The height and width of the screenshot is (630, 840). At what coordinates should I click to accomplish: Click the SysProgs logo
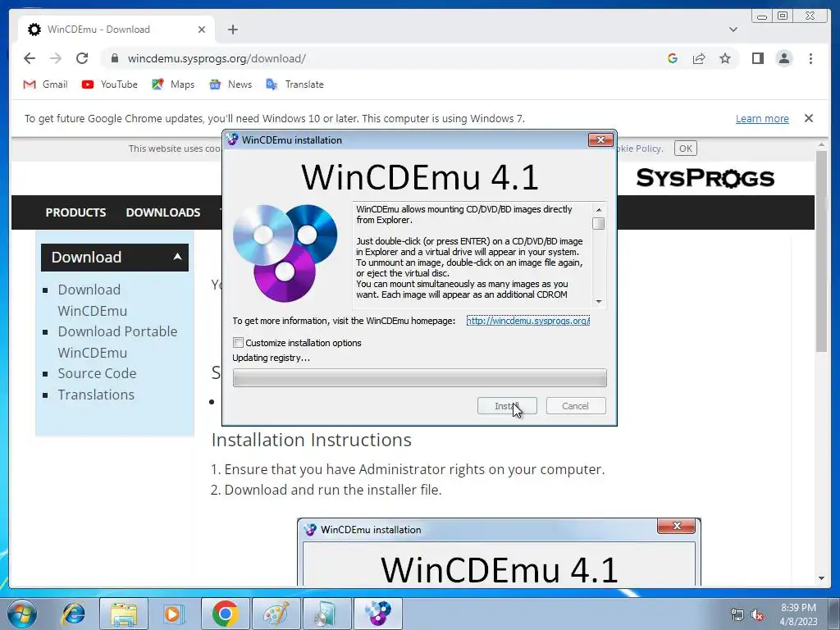coord(705,178)
